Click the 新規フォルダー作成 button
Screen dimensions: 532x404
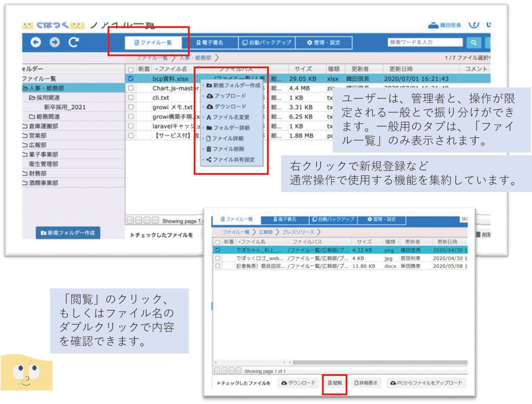(68, 233)
